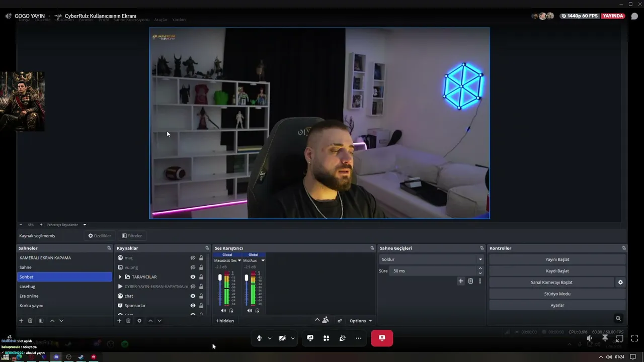This screenshot has width=644, height=362.
Task: Open the chat bubble icon at top right
Action: (634, 16)
